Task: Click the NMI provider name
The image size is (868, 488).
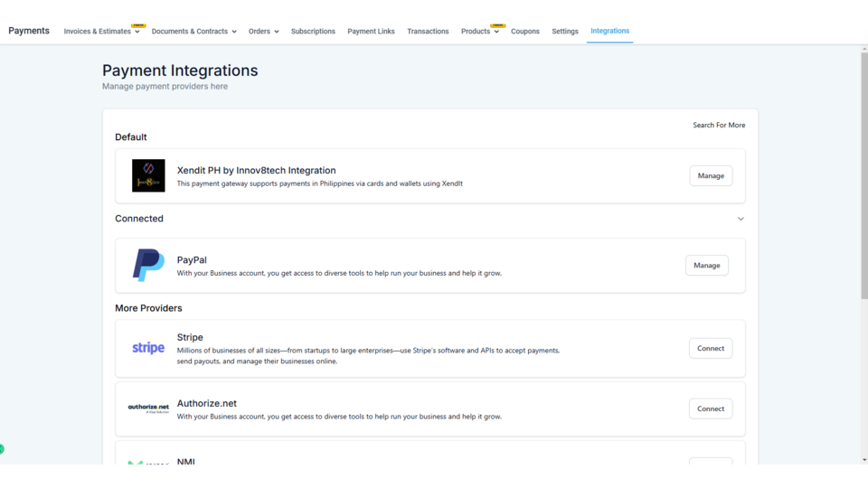Action: click(186, 461)
